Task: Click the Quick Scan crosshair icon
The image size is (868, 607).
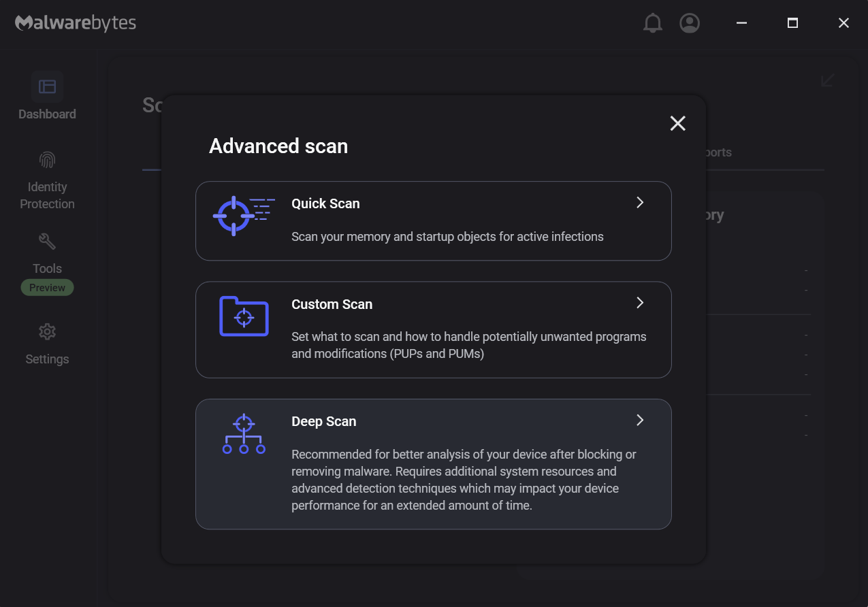Action: [x=244, y=216]
